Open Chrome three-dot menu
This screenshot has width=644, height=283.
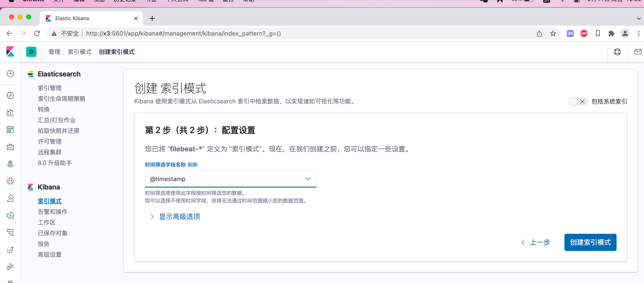point(639,33)
